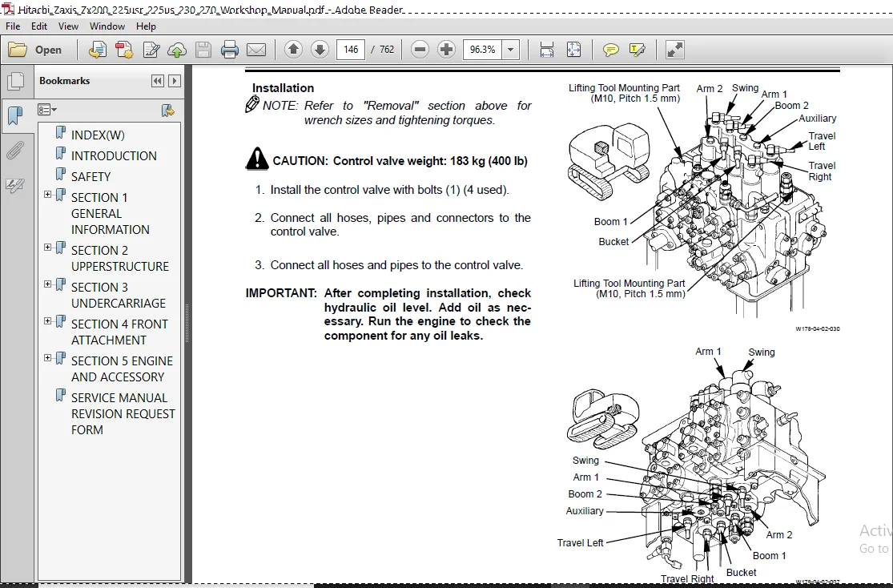This screenshot has height=588, width=893.
Task: Go to next page arrow
Action: [320, 50]
